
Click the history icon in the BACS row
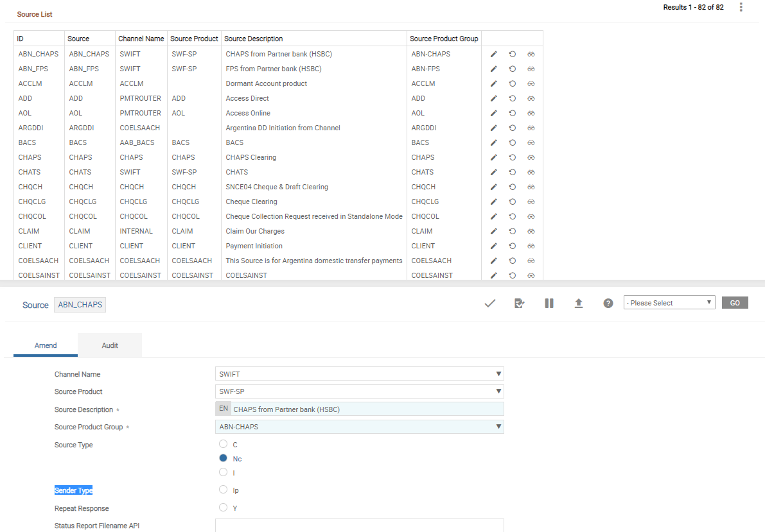tap(513, 142)
